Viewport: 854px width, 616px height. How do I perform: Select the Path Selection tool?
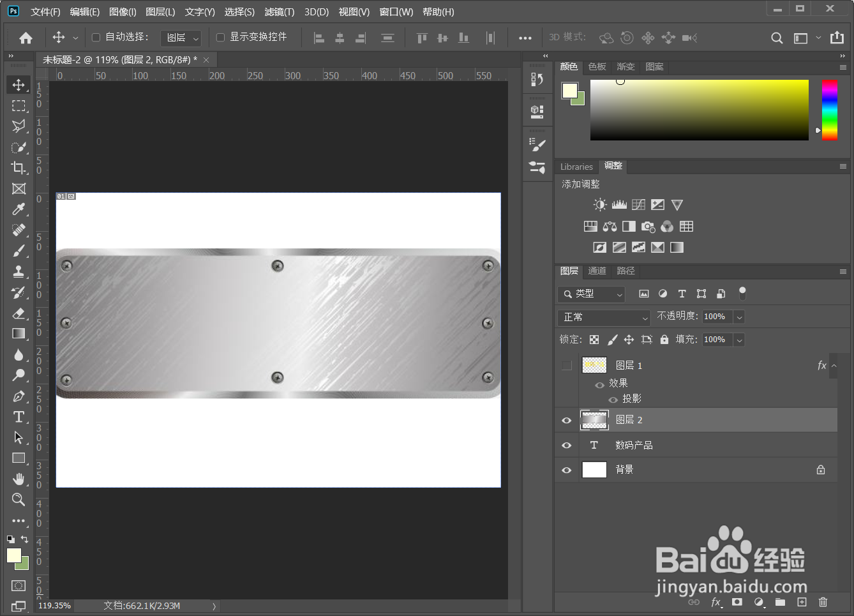click(19, 437)
